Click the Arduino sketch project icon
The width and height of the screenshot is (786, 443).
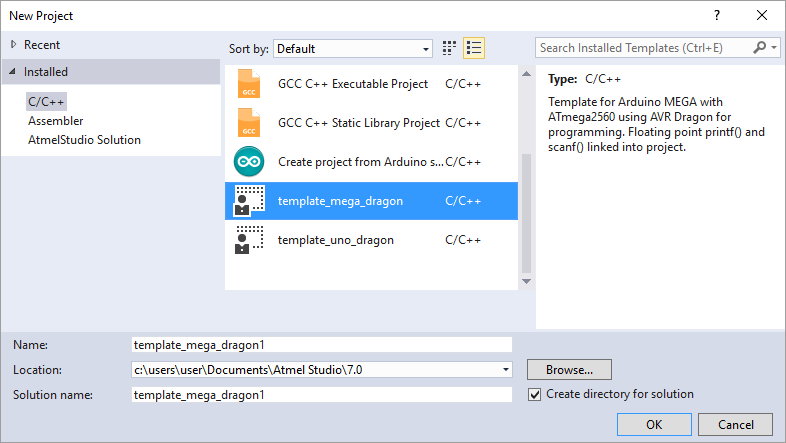click(x=249, y=161)
